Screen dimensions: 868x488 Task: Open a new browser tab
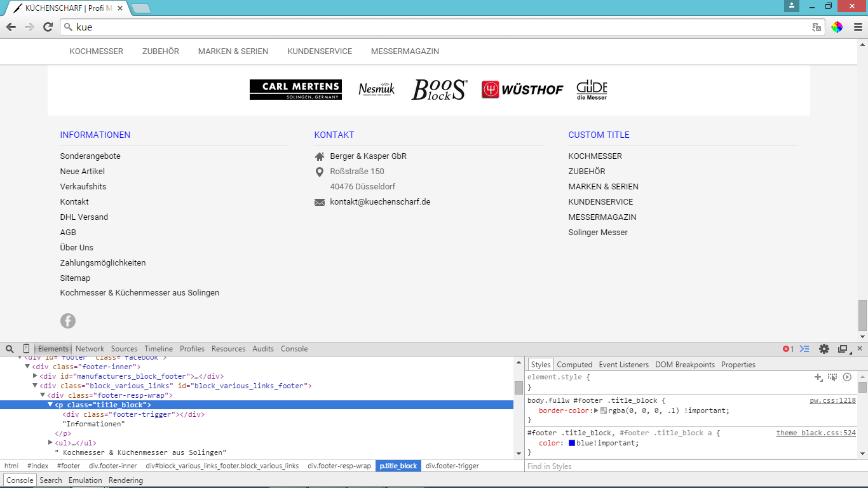coord(141,8)
